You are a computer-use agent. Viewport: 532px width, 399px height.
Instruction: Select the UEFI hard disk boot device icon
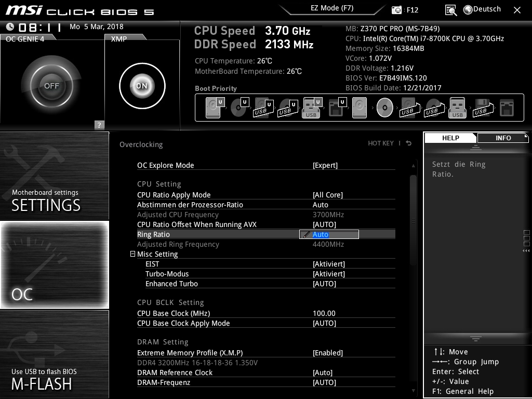215,108
